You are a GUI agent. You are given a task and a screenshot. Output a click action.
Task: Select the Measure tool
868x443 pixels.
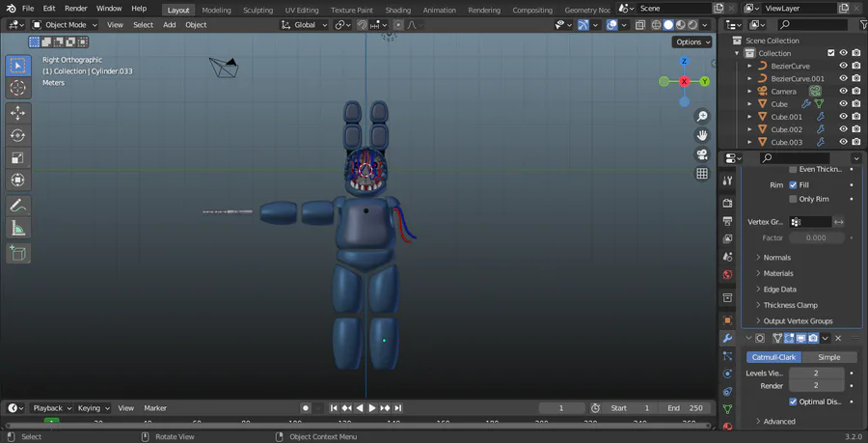pyautogui.click(x=17, y=229)
